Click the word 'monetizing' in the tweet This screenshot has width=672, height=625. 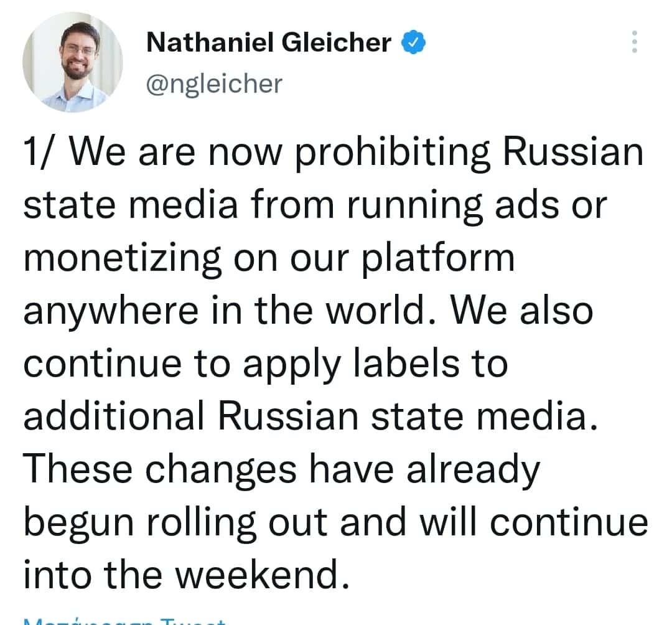[123, 259]
